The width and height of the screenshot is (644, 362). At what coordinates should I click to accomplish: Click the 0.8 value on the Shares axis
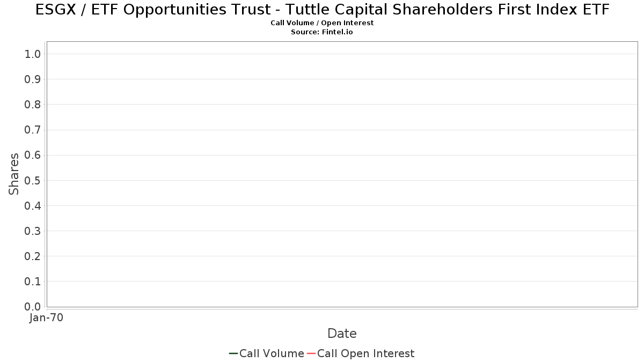(x=33, y=104)
